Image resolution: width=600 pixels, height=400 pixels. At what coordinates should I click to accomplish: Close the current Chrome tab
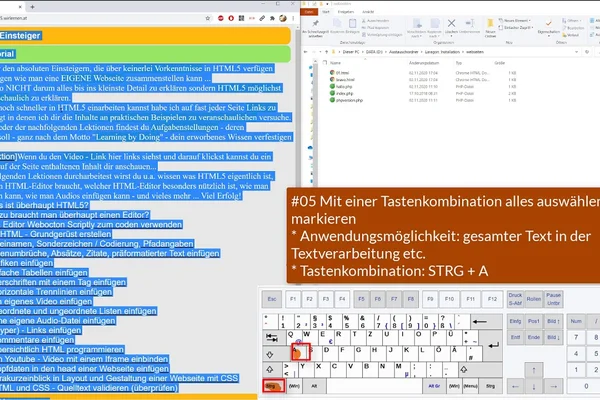click(x=20, y=7)
